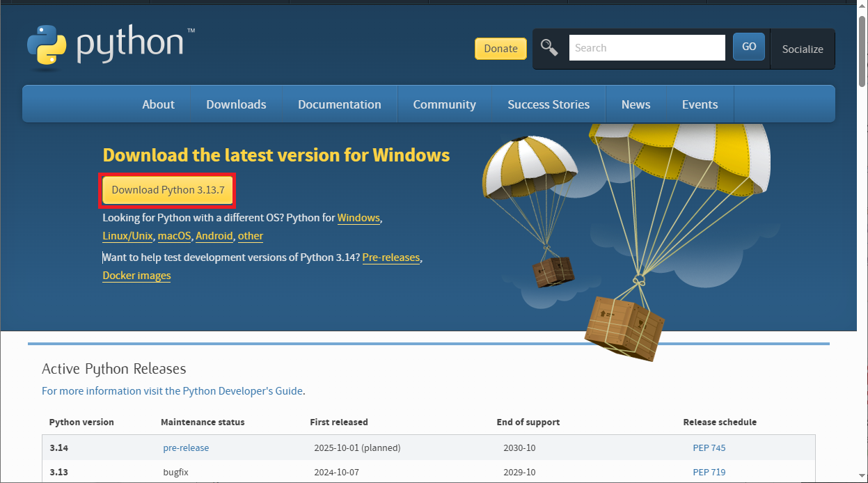Click the 'Active Python Releases' heading
The image size is (868, 483).
[x=114, y=369]
